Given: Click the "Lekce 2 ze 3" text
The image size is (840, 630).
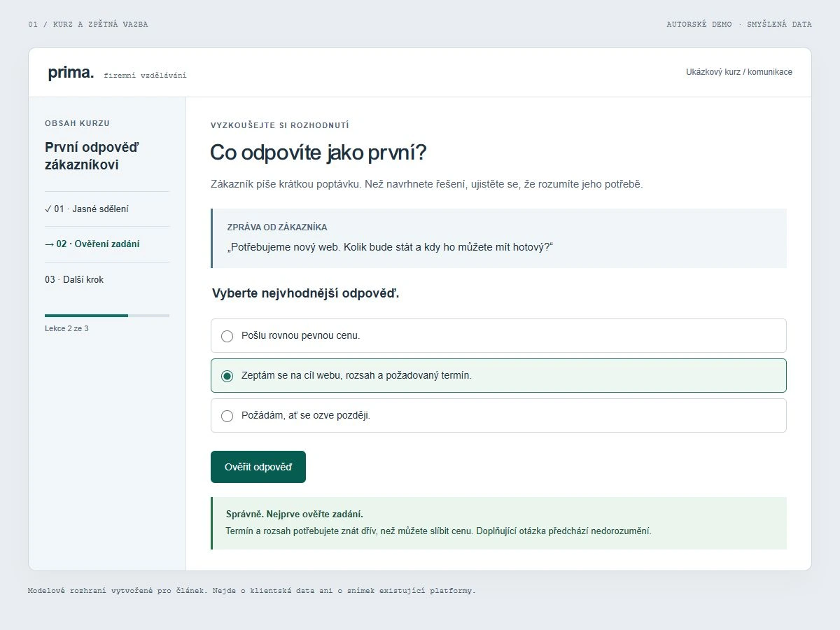Looking at the screenshot, I should 66,328.
